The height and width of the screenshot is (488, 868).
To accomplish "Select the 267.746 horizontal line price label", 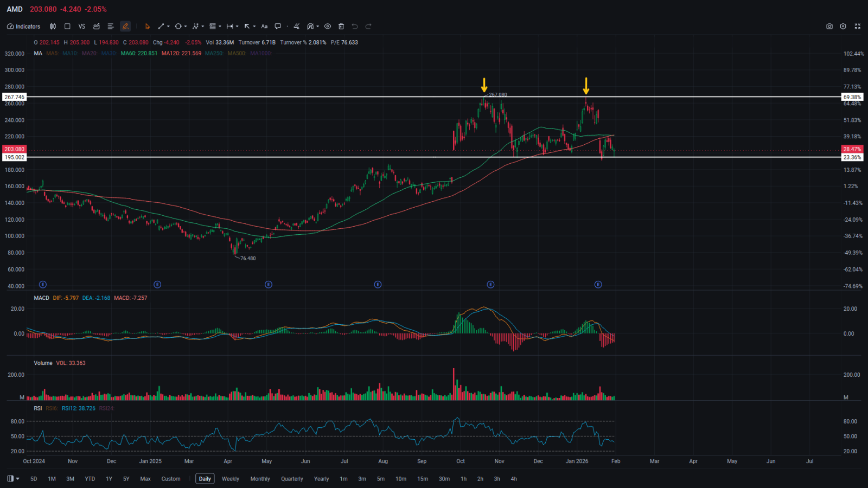I will pos(15,97).
